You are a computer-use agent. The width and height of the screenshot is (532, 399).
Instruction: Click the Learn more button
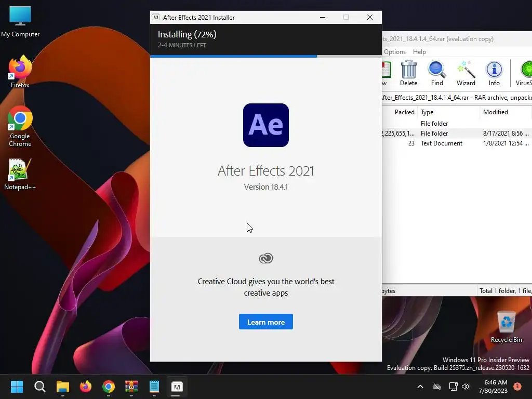point(265,322)
